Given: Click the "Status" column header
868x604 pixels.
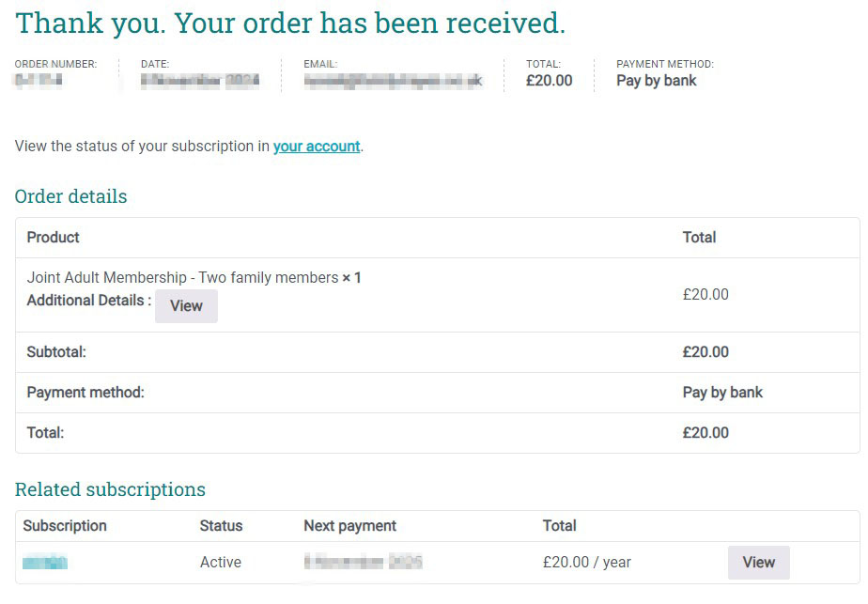Looking at the screenshot, I should (x=221, y=526).
